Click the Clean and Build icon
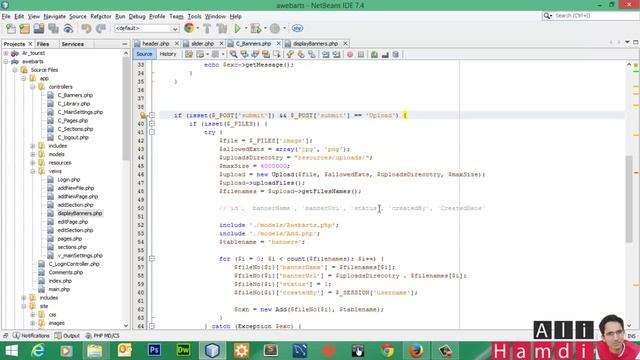 (222, 29)
